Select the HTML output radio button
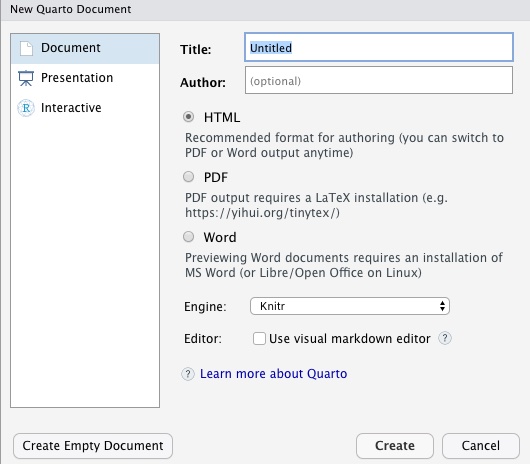 coord(189,117)
